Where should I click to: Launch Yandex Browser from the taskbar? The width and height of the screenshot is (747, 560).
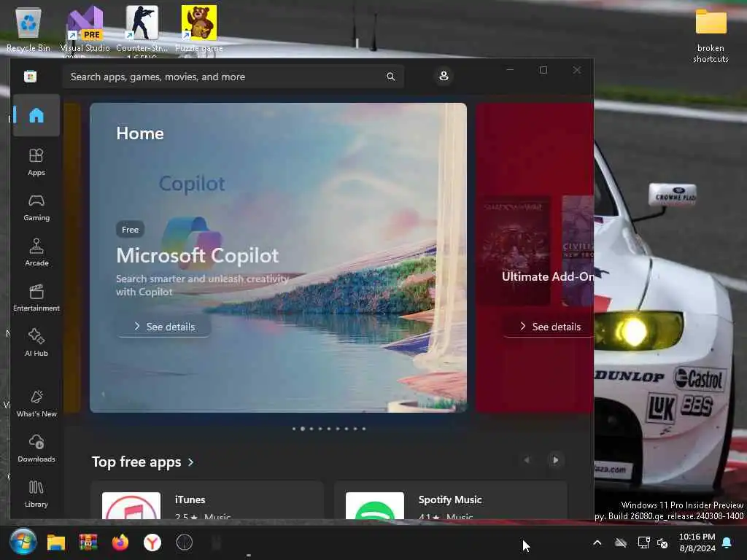[x=152, y=542]
